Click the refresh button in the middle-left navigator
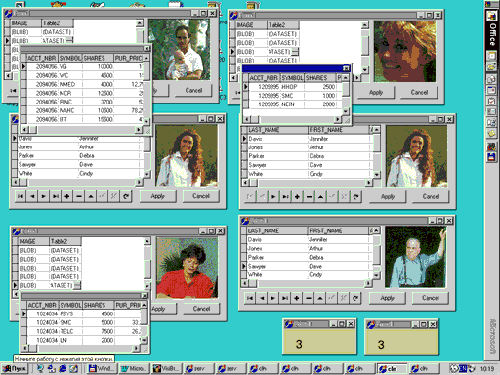 [x=126, y=196]
